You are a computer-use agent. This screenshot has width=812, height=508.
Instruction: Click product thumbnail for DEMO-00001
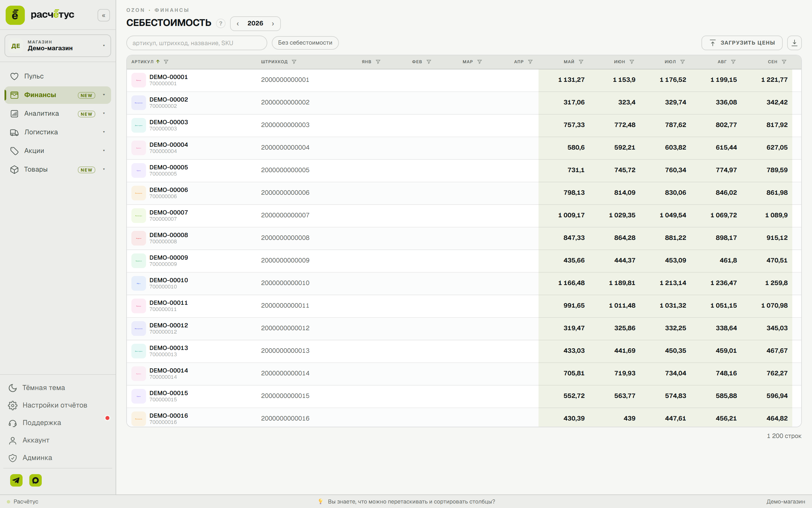139,80
